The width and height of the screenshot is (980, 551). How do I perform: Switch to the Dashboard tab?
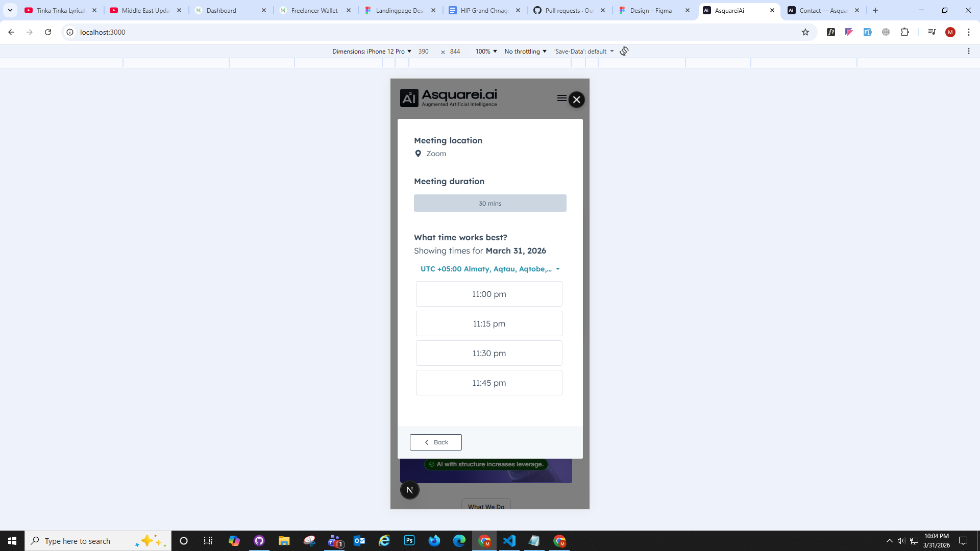pos(230,10)
